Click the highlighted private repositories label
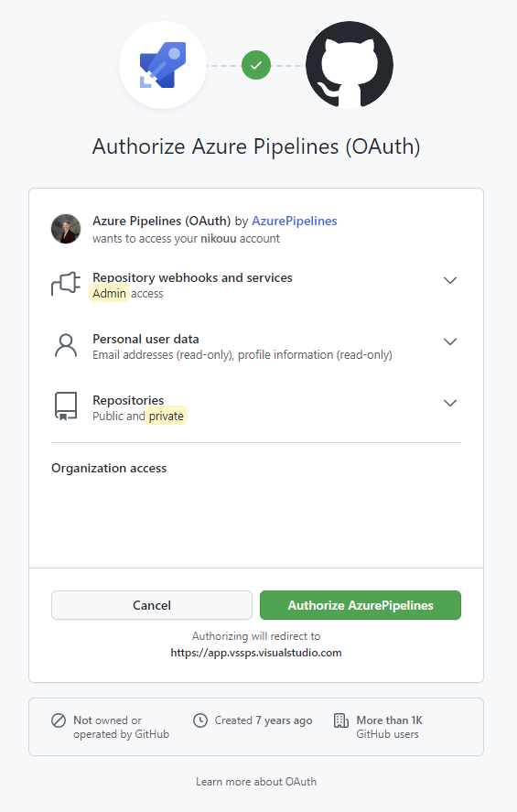The width and height of the screenshot is (517, 812). 167,416
